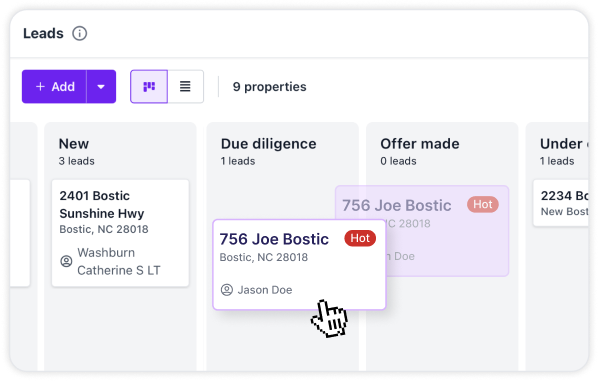Viewport: 599px width, 381px height.
Task: Select the 756 Joe Bostic card title
Action: [x=274, y=239]
